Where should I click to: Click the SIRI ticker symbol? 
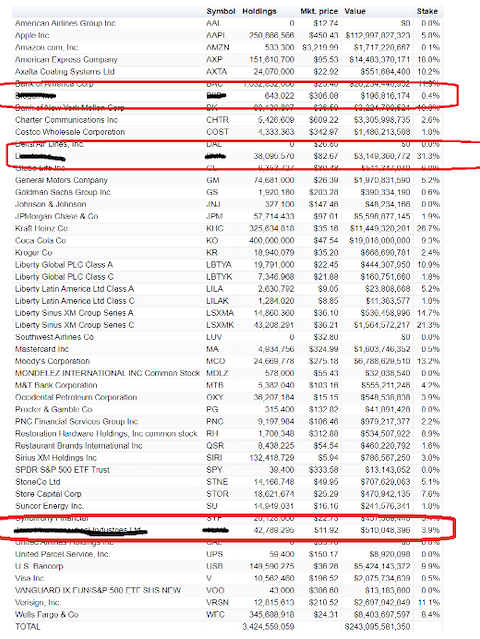(214, 458)
